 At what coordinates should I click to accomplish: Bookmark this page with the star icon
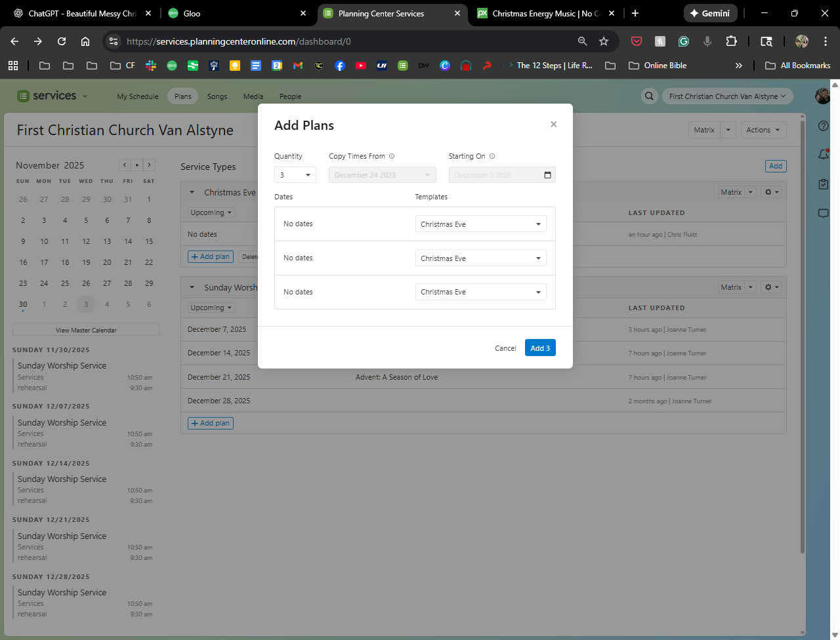click(604, 41)
